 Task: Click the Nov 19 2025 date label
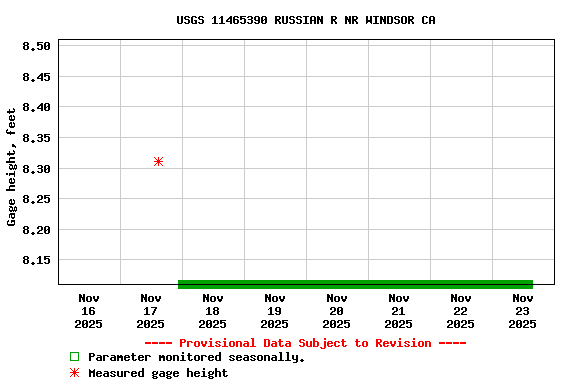pos(275,311)
